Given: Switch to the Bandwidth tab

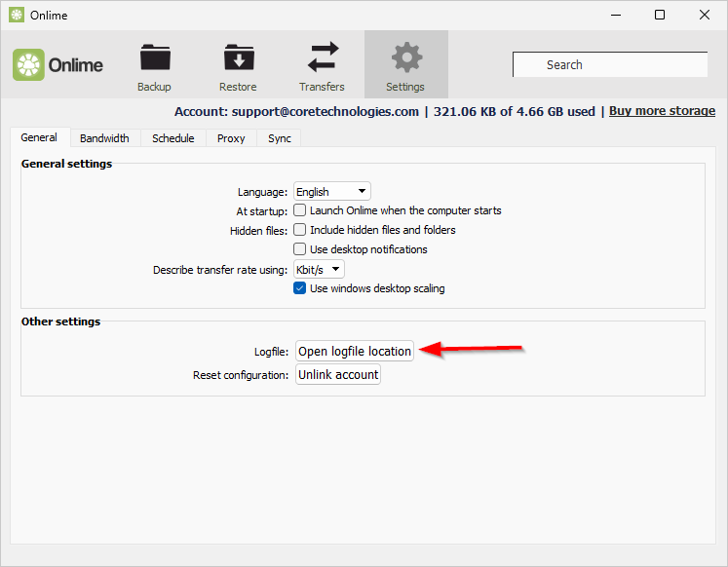Looking at the screenshot, I should [104, 138].
